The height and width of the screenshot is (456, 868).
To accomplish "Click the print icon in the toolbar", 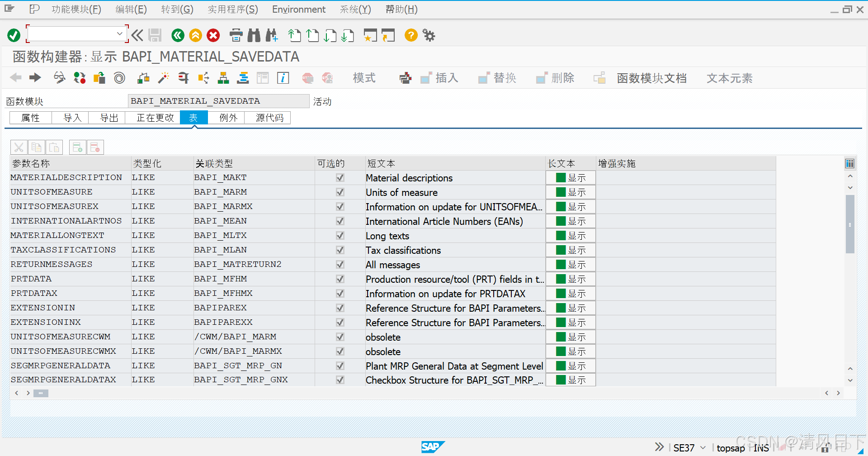I will 236,35.
